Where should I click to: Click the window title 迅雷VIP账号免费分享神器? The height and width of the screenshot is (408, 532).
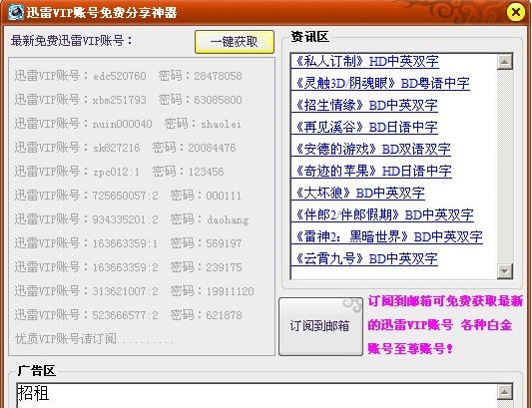[x=102, y=13]
